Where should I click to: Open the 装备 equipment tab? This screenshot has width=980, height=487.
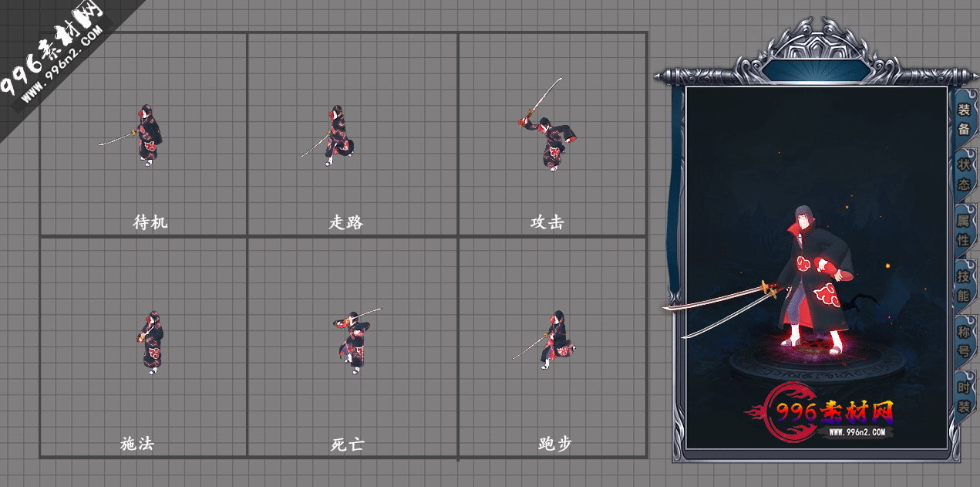click(964, 120)
